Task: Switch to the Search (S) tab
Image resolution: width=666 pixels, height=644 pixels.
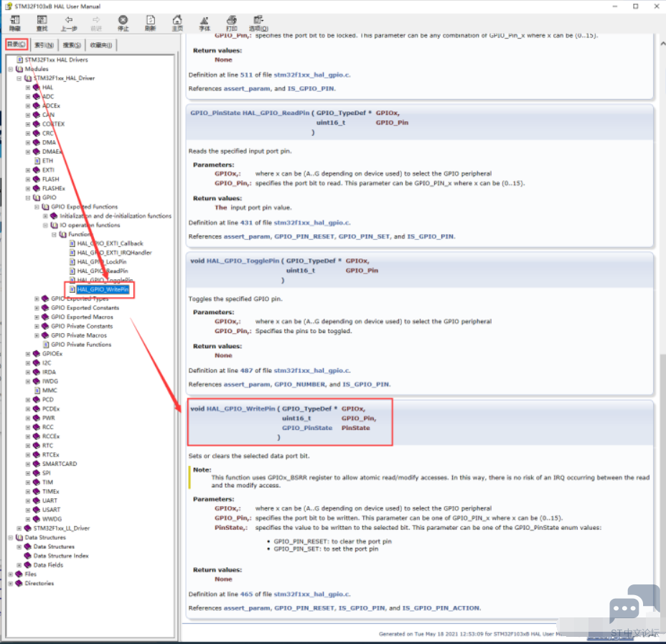Action: point(72,45)
